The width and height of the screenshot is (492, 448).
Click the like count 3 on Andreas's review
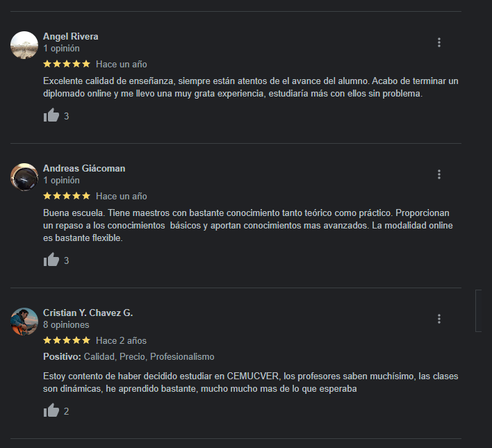(x=66, y=260)
